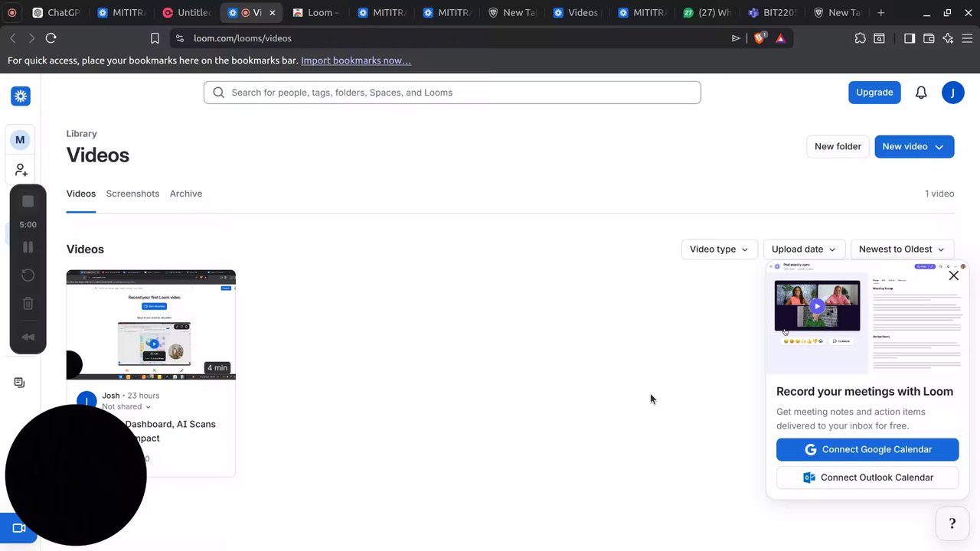Click the Import bookmarks now link

pos(356,60)
